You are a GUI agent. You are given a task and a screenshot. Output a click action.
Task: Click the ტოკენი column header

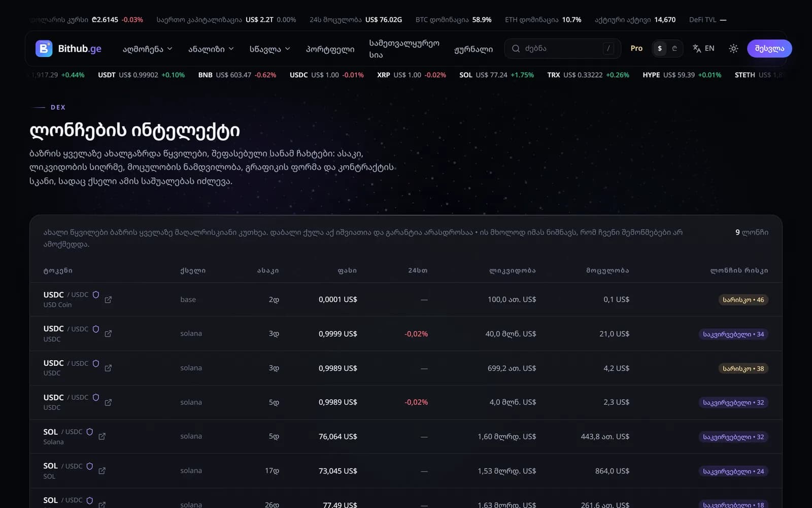click(x=58, y=270)
